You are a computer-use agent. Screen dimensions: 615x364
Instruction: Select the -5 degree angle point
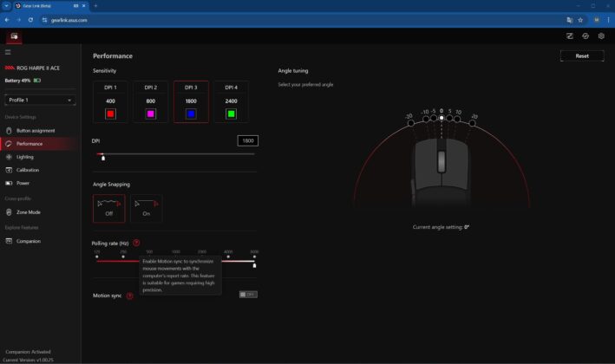coord(434,118)
